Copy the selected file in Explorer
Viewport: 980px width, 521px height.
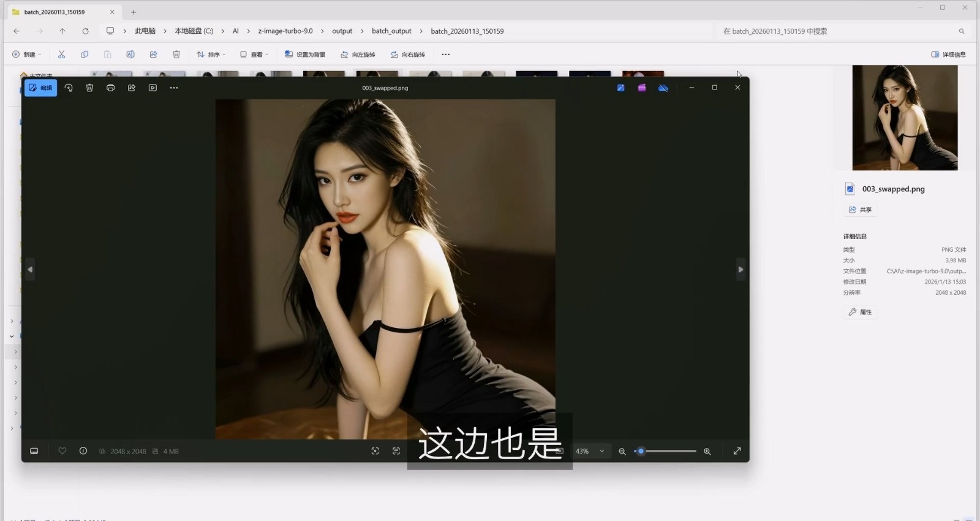click(x=85, y=55)
